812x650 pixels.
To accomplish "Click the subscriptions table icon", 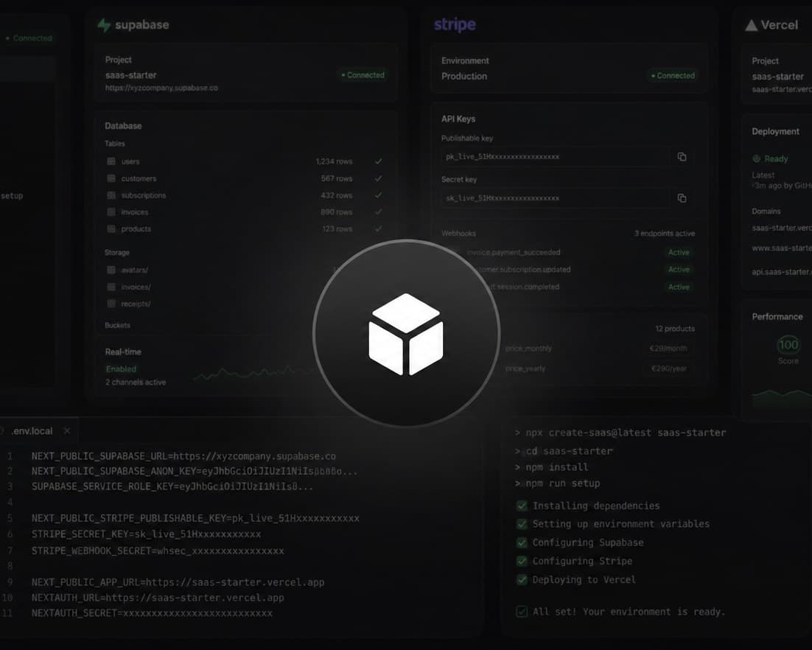I will (111, 195).
